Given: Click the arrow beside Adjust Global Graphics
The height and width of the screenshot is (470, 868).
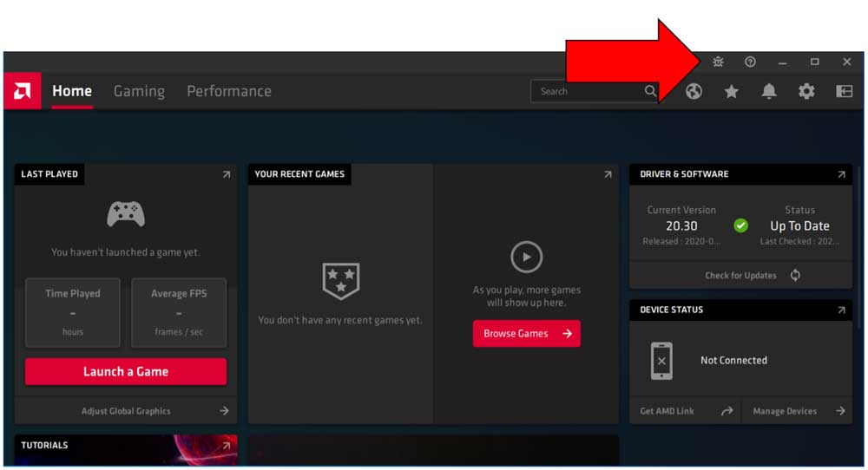Looking at the screenshot, I should click(224, 411).
